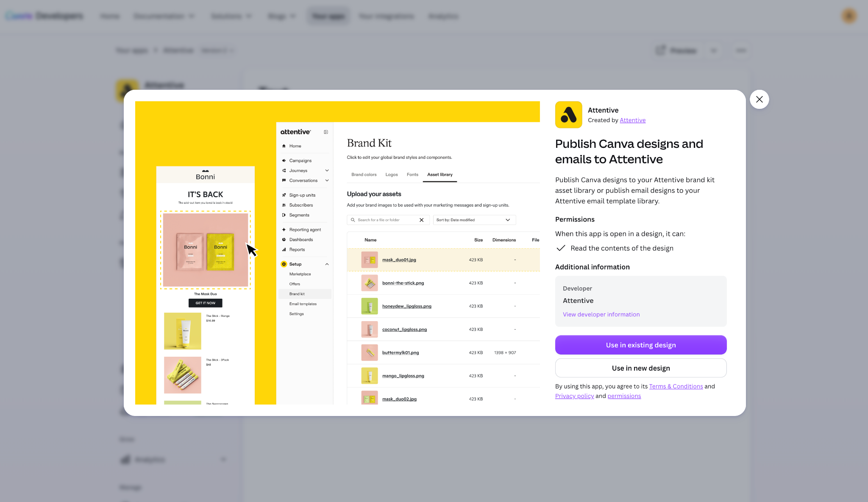The height and width of the screenshot is (502, 868).
Task: Open Documentation menu in background page
Action: (164, 16)
